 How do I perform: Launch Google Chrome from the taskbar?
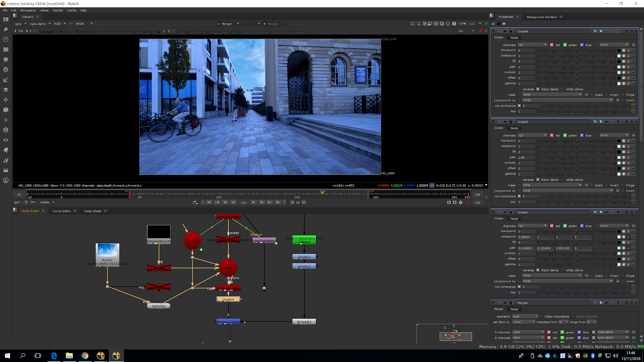click(85, 356)
